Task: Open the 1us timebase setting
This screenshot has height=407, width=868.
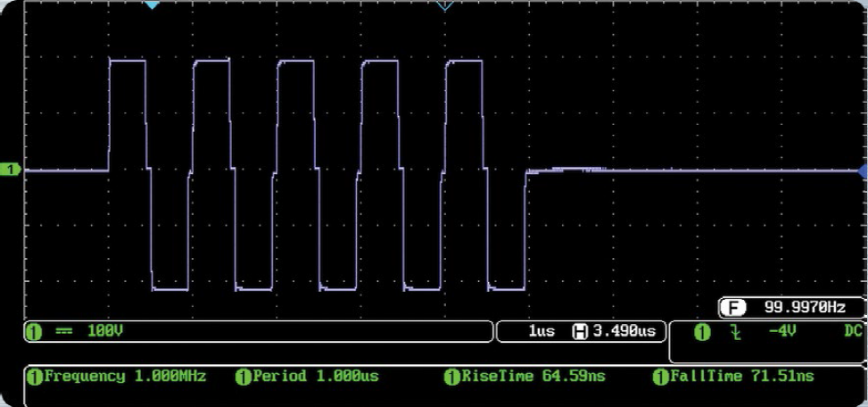Action: (x=541, y=332)
